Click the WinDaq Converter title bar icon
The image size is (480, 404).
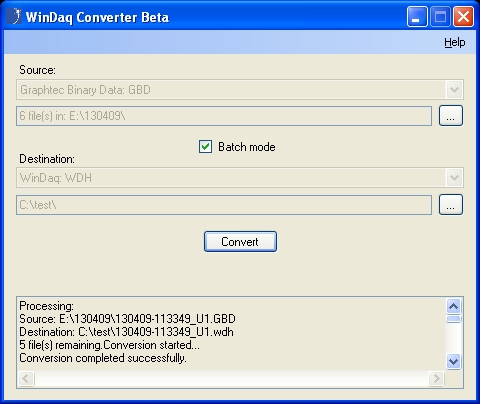tap(14, 16)
